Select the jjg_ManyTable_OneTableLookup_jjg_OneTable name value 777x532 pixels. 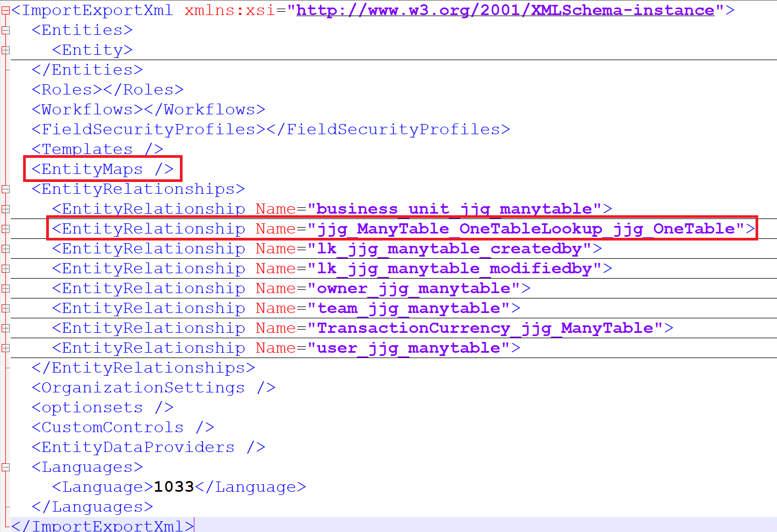(526, 229)
